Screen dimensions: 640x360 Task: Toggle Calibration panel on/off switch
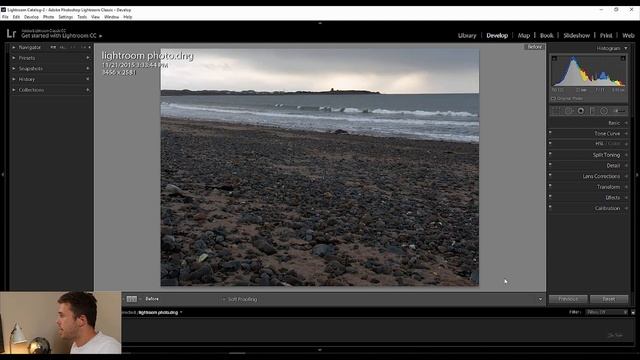(x=550, y=207)
